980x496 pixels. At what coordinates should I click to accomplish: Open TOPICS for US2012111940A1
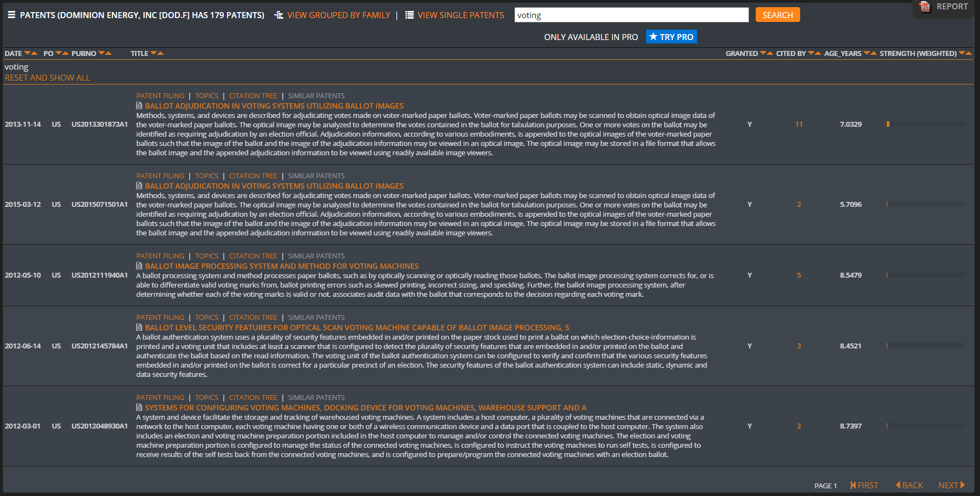(207, 256)
